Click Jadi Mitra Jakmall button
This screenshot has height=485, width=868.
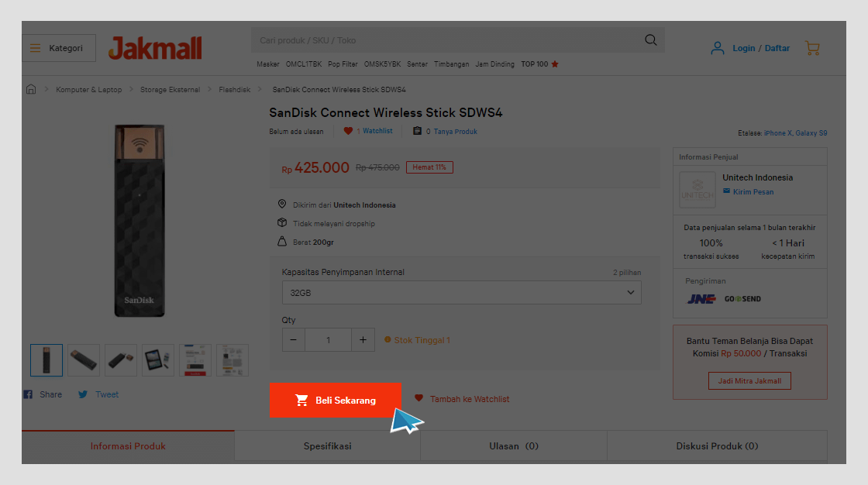coord(749,381)
